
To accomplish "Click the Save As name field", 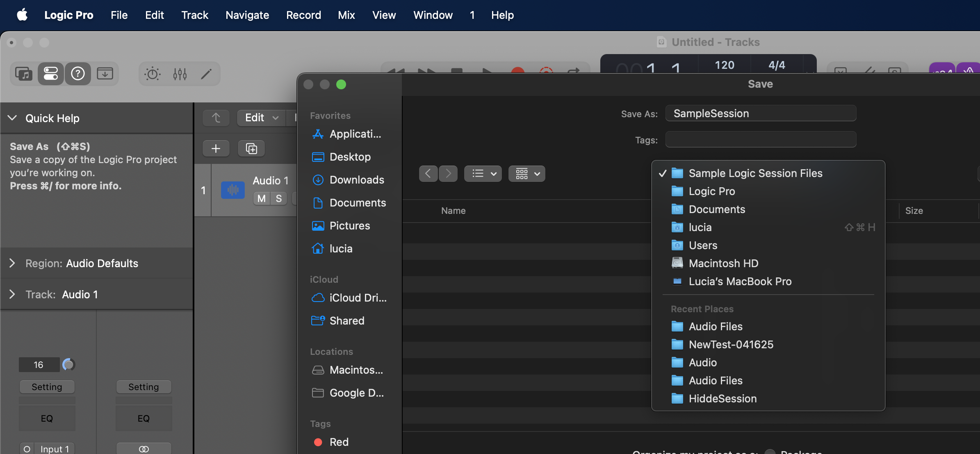I will point(761,113).
